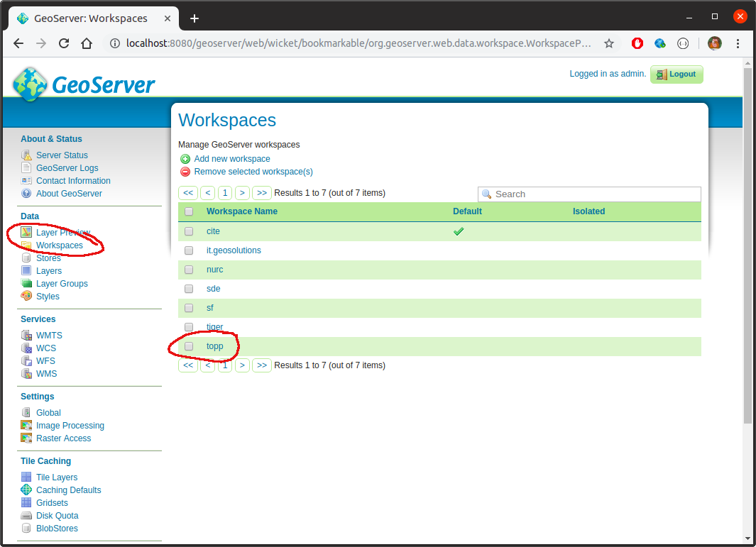Screen dimensions: 756x547
Task: Check the box for sf workspace
Action: pos(189,308)
